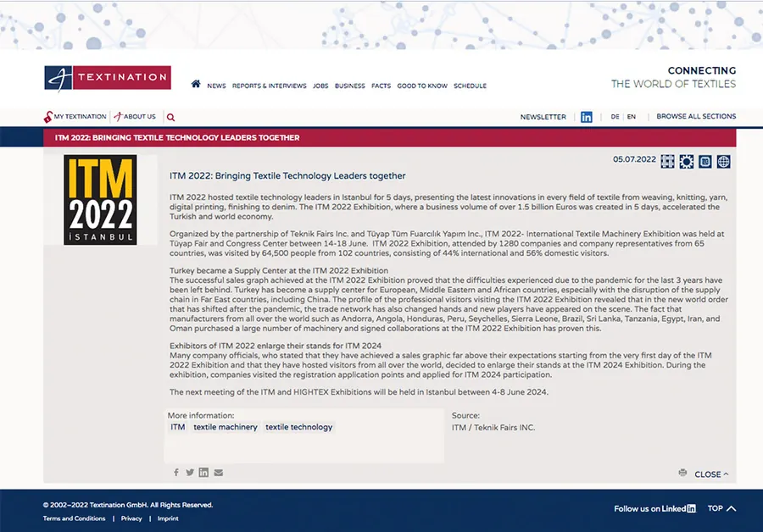
Task: Open REPORTS & INTERVIEWS menu
Action: tap(269, 86)
